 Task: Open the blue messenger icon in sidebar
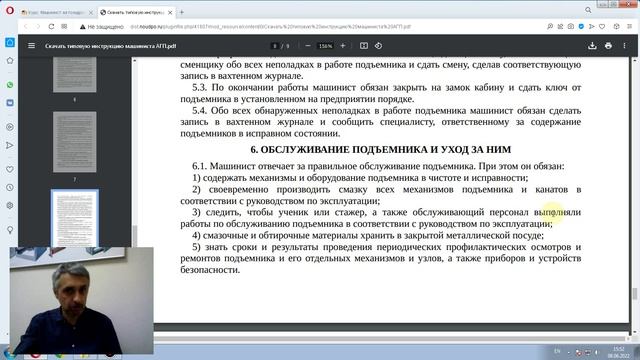tap(10, 103)
